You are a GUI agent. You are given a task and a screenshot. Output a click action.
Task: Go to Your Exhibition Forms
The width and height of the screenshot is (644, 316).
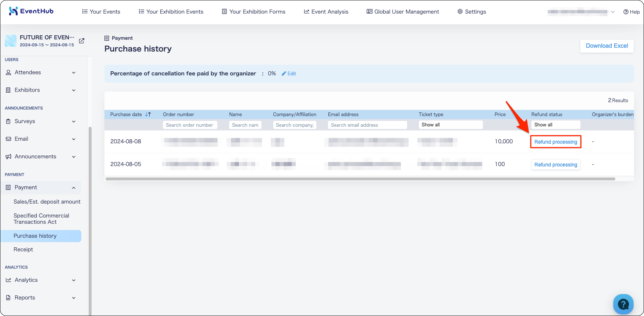click(254, 12)
